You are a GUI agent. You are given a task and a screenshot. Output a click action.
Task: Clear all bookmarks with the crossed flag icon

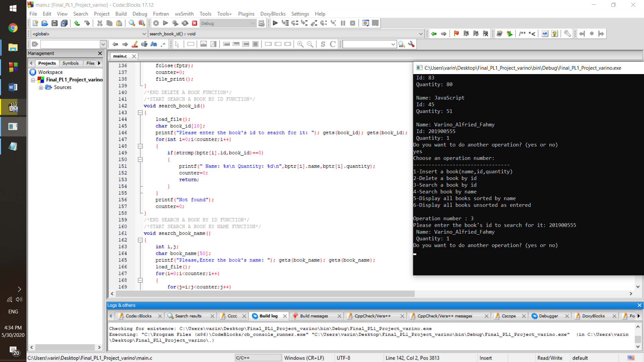coord(485,34)
